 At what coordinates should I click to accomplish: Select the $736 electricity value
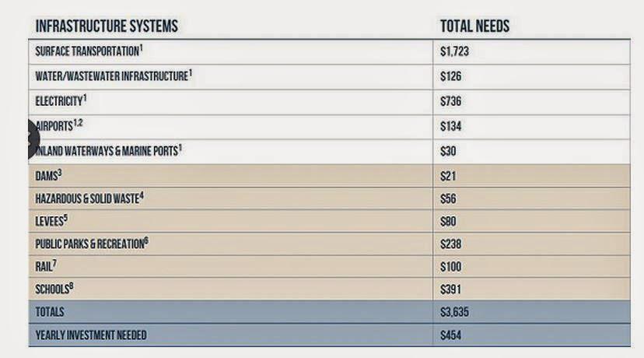click(x=451, y=101)
